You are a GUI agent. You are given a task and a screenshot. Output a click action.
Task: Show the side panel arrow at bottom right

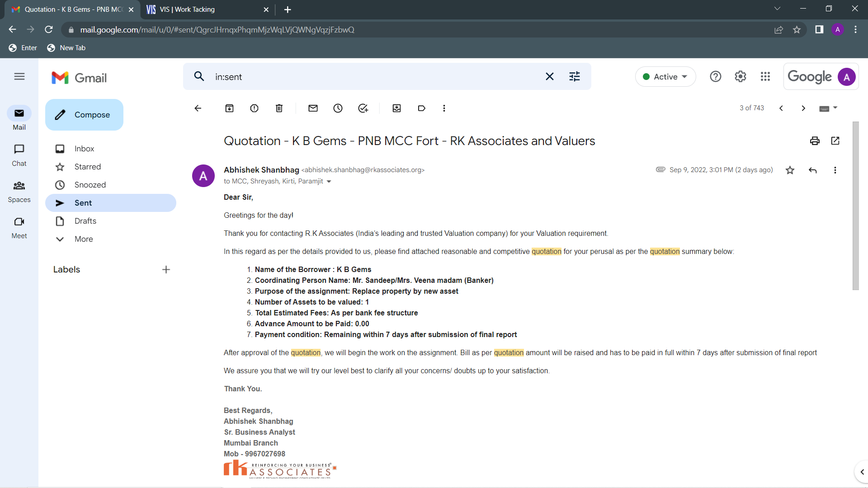click(x=862, y=472)
